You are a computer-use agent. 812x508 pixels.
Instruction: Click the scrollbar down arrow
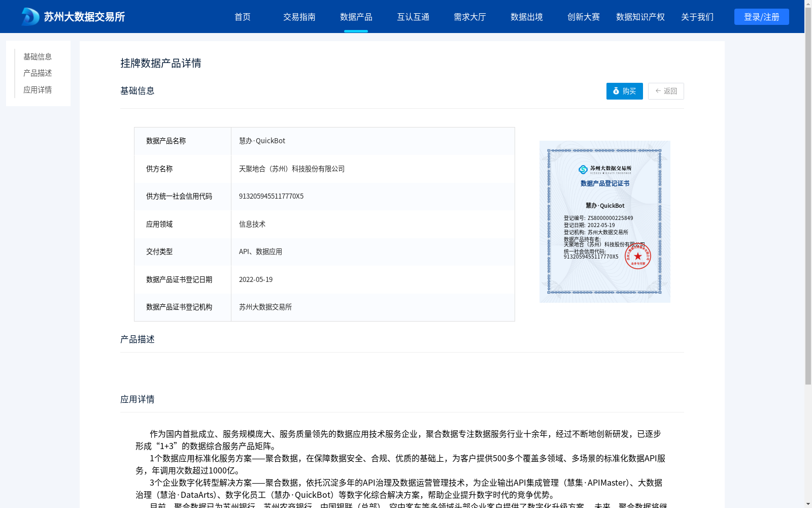point(808,504)
